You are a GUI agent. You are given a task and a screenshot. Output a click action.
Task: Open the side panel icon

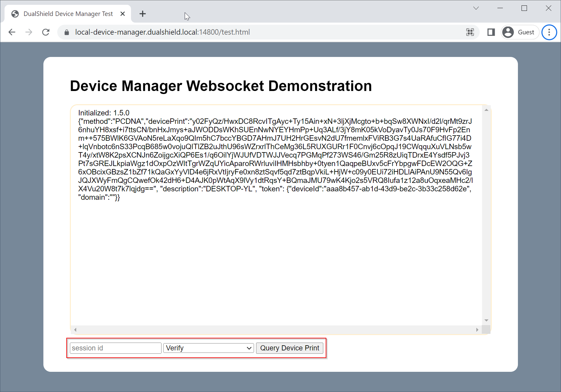click(491, 32)
